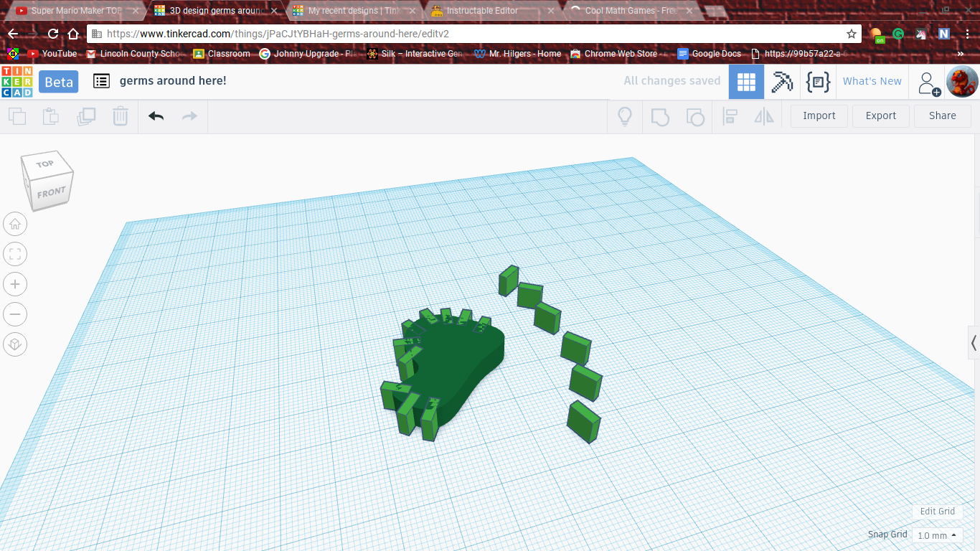Click the Duplicate tool icon
This screenshot has width=980, height=551.
tap(86, 116)
